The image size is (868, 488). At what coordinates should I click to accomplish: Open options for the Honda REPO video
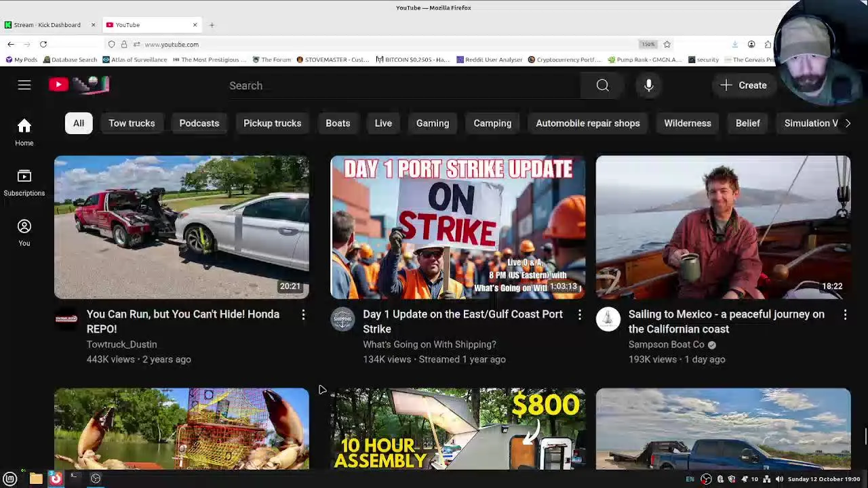point(303,314)
